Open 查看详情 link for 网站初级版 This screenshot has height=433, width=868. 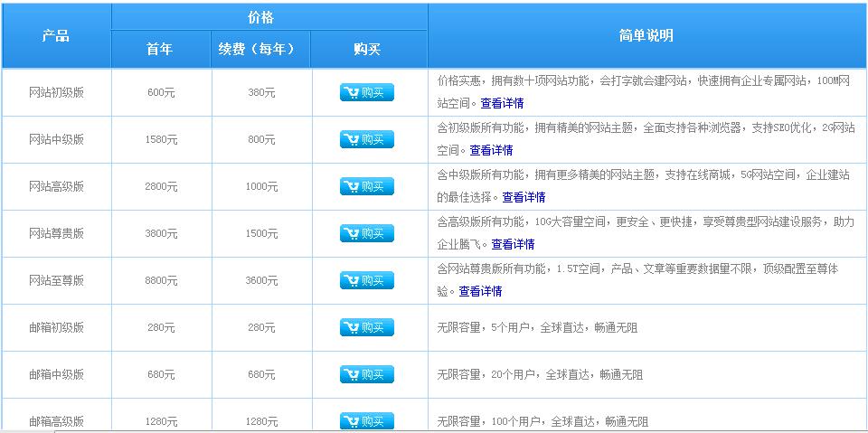(502, 103)
